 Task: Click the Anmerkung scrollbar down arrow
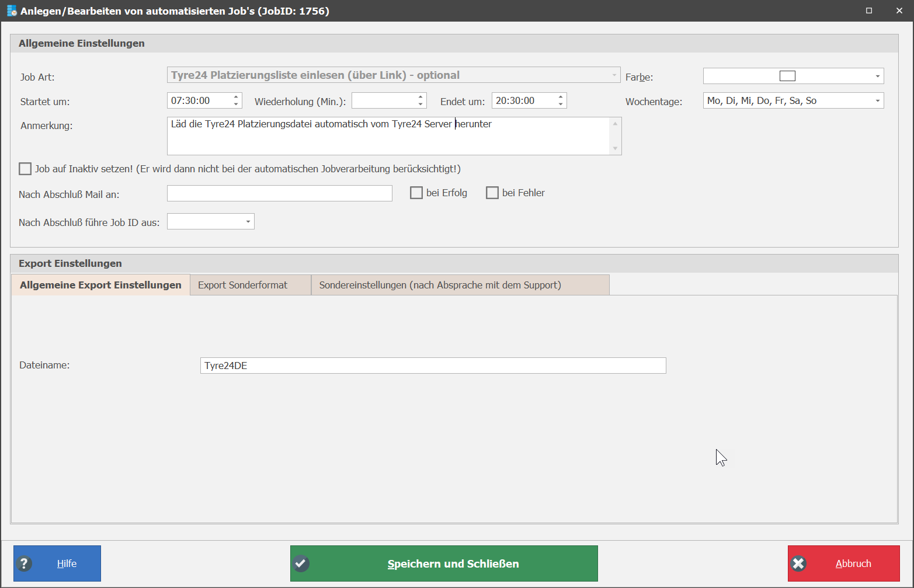[615, 148]
